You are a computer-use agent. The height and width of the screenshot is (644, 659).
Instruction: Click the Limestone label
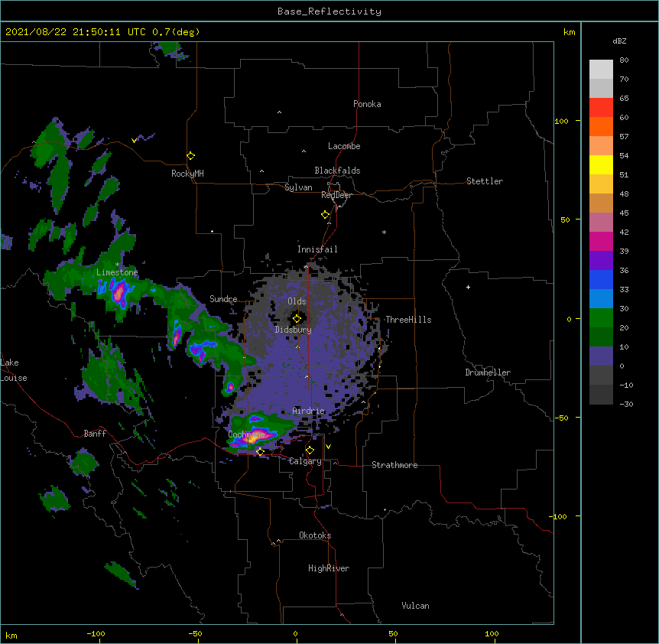[117, 272]
